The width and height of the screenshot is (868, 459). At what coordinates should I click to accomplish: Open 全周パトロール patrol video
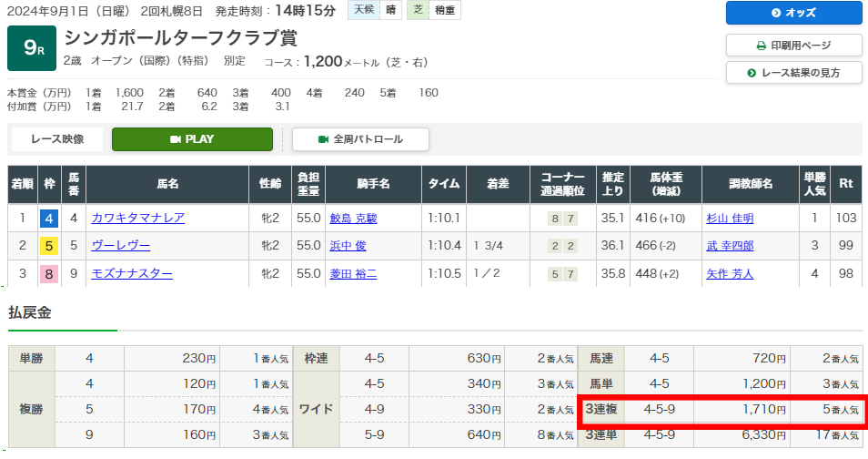coord(360,139)
